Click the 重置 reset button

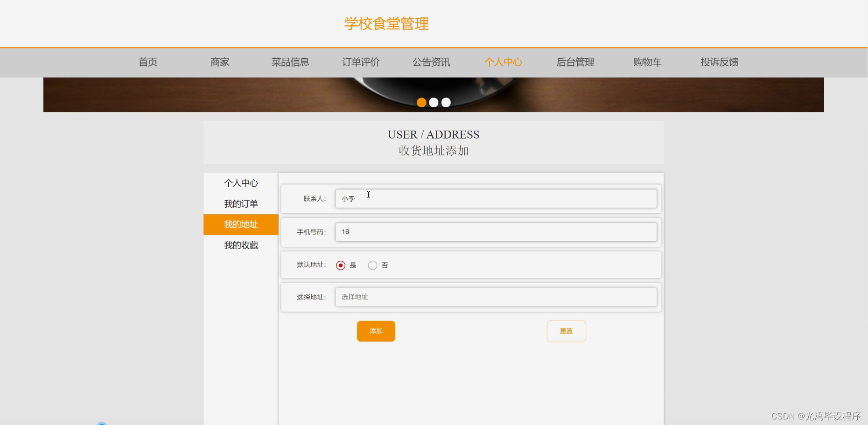[x=566, y=331]
